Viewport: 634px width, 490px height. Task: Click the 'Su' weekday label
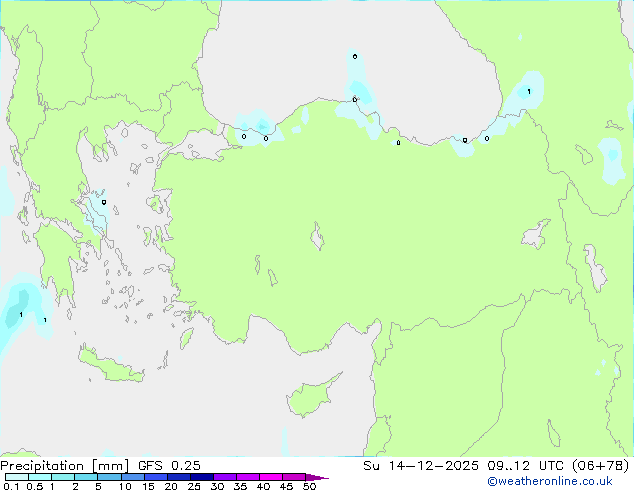[372, 466]
